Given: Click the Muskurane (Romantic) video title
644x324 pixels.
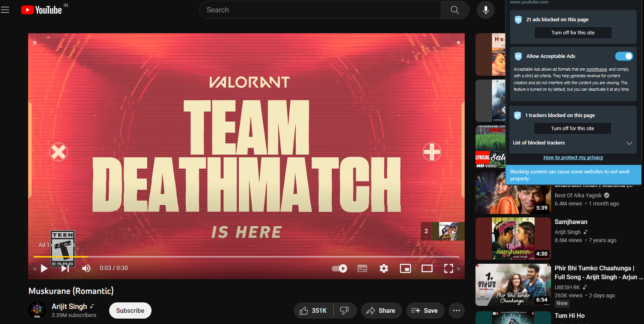Looking at the screenshot, I should (71, 291).
